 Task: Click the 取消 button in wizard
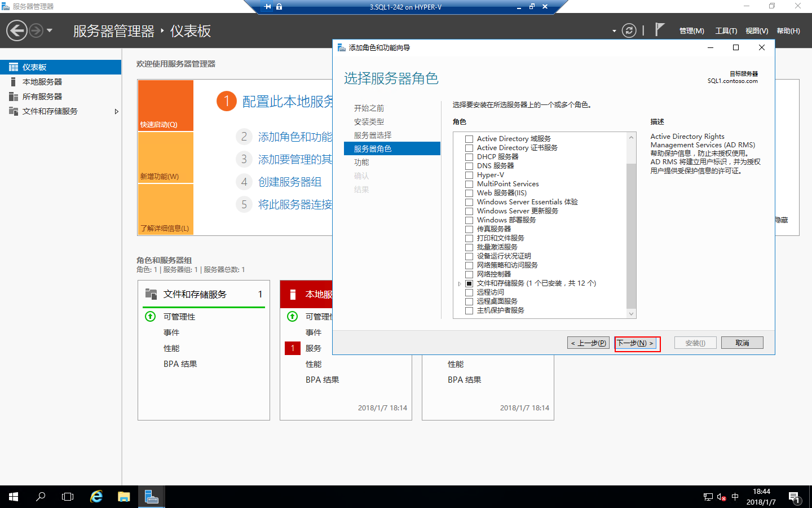click(742, 343)
